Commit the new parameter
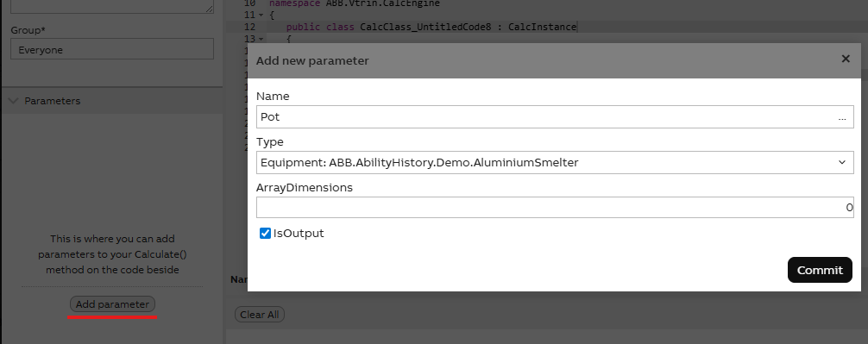This screenshot has height=344, width=868. coord(820,270)
